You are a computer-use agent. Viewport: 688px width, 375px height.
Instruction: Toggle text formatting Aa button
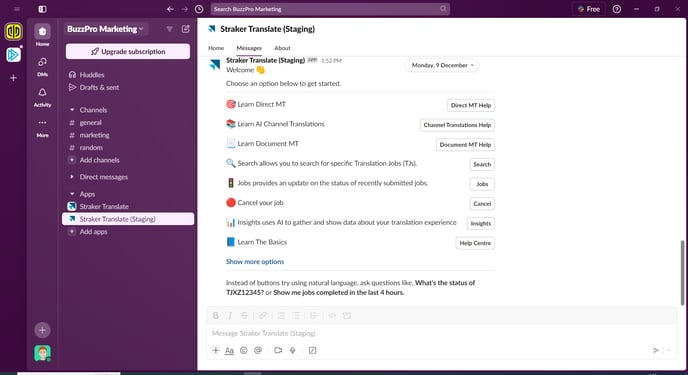[229, 350]
